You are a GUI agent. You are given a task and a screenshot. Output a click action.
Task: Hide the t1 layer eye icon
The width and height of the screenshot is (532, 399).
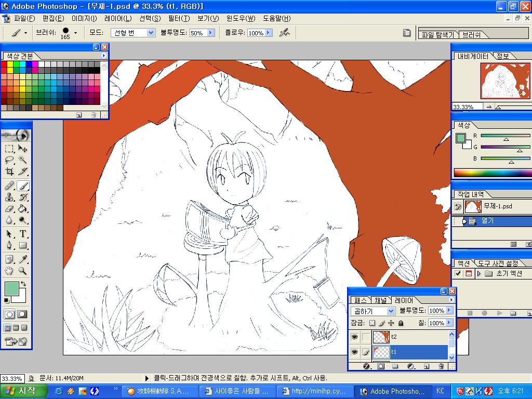(354, 352)
